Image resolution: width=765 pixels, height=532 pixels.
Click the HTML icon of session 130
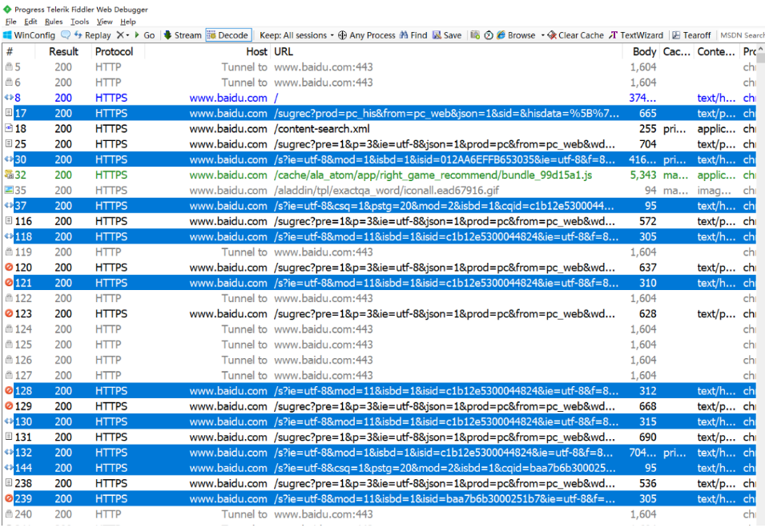(x=9, y=421)
